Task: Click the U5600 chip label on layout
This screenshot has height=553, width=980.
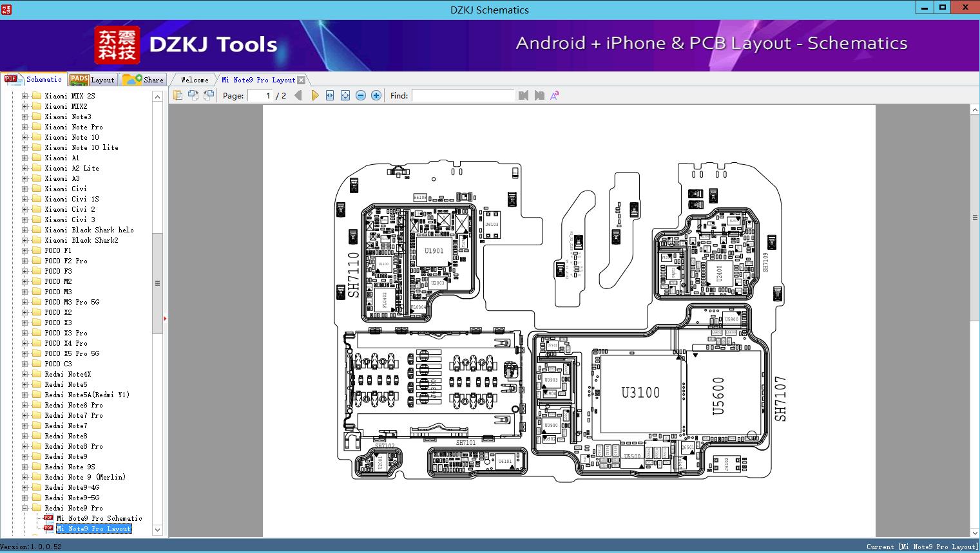Action: point(718,396)
